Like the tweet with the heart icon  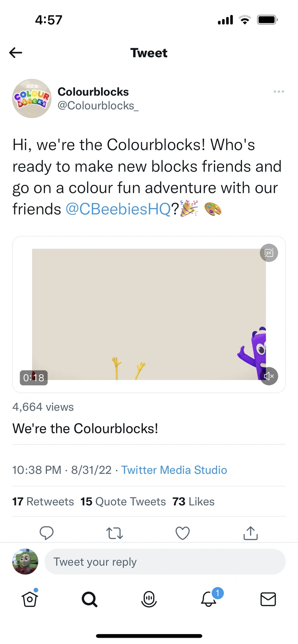click(x=182, y=533)
